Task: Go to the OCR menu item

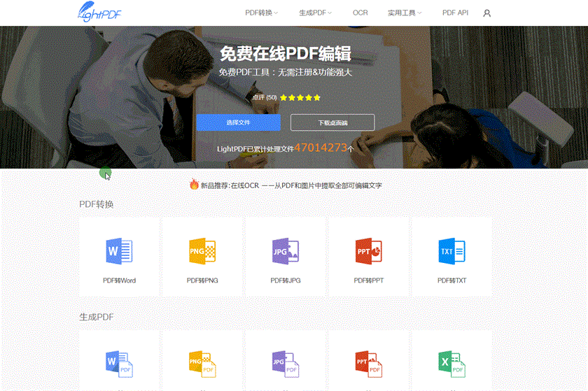Action: pyautogui.click(x=360, y=13)
